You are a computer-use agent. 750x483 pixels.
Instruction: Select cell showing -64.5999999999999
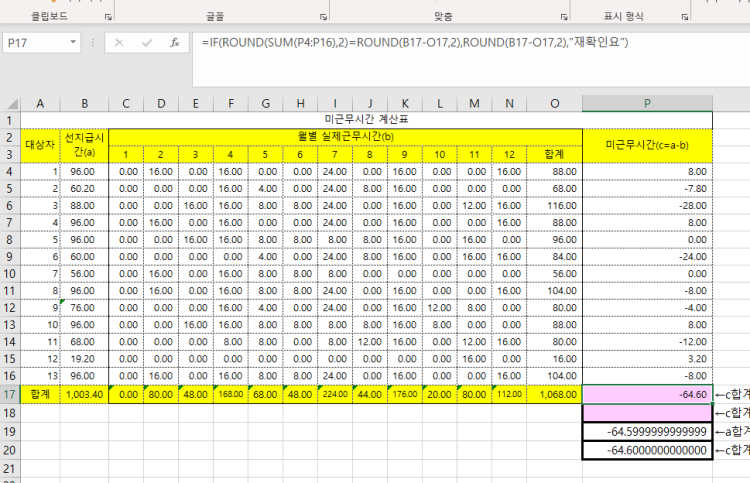647,431
